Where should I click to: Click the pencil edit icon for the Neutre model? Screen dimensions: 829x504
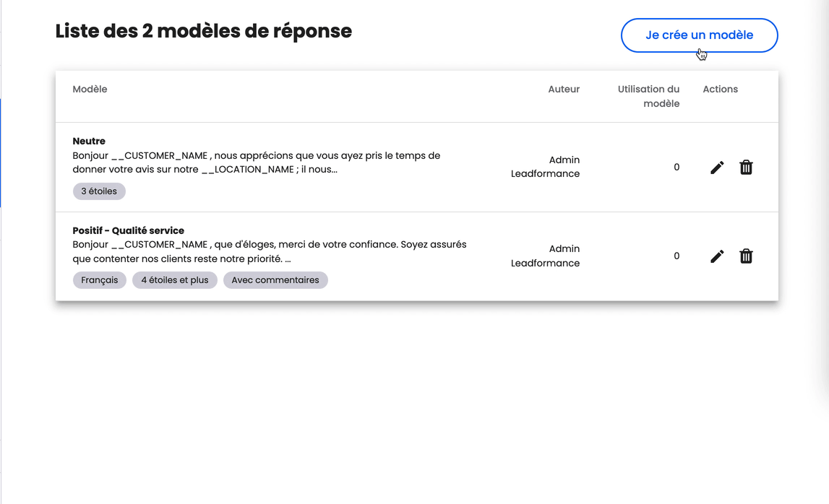pos(716,167)
